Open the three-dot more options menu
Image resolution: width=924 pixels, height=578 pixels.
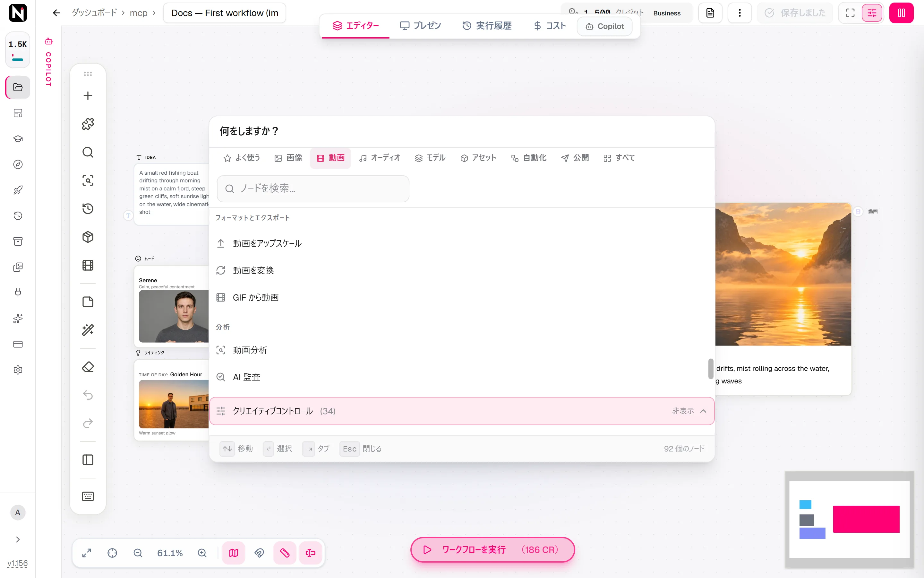(x=740, y=13)
